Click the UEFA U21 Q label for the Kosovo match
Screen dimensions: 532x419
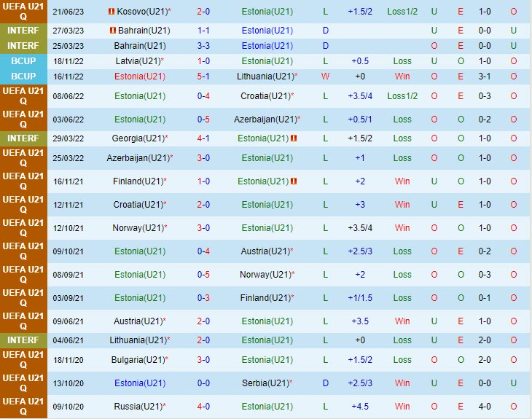click(23, 12)
